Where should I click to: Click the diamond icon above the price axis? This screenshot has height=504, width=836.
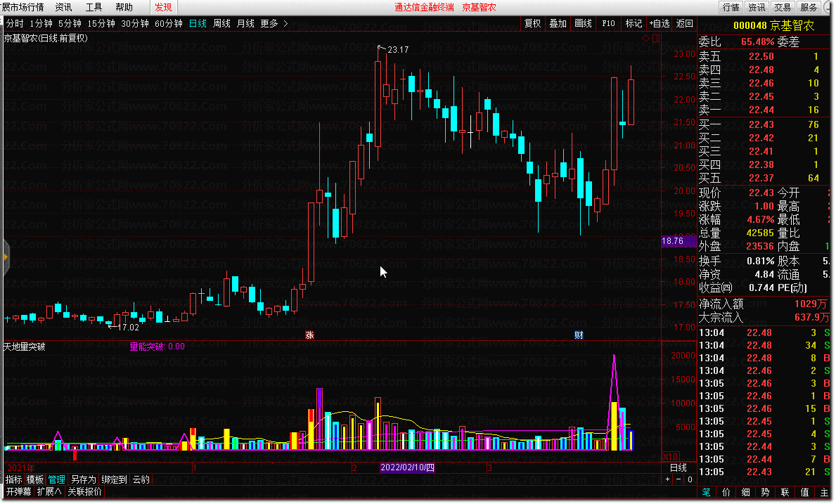645,39
